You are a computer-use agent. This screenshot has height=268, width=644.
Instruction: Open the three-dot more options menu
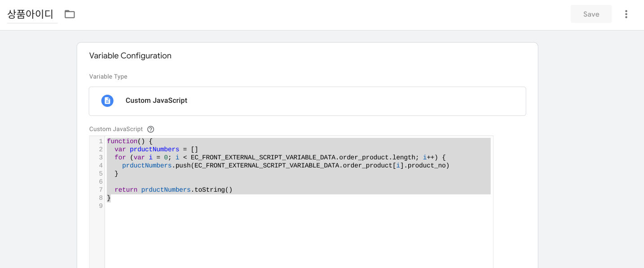coord(626,14)
